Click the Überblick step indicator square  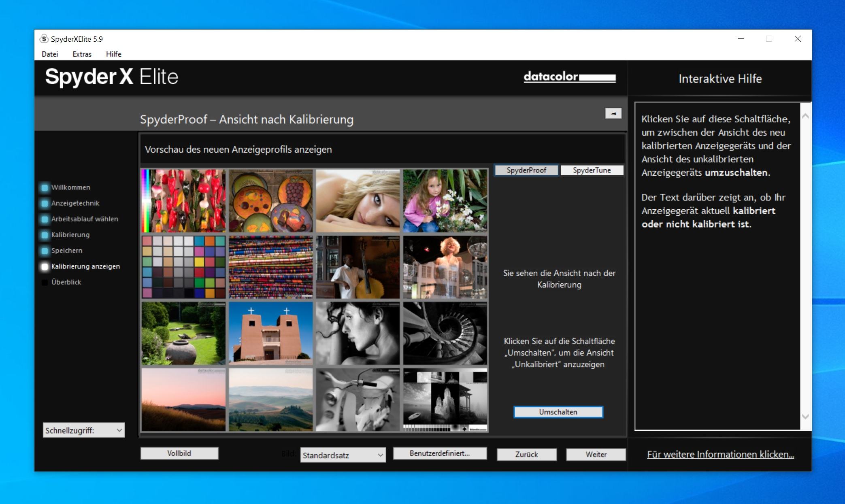pyautogui.click(x=45, y=282)
